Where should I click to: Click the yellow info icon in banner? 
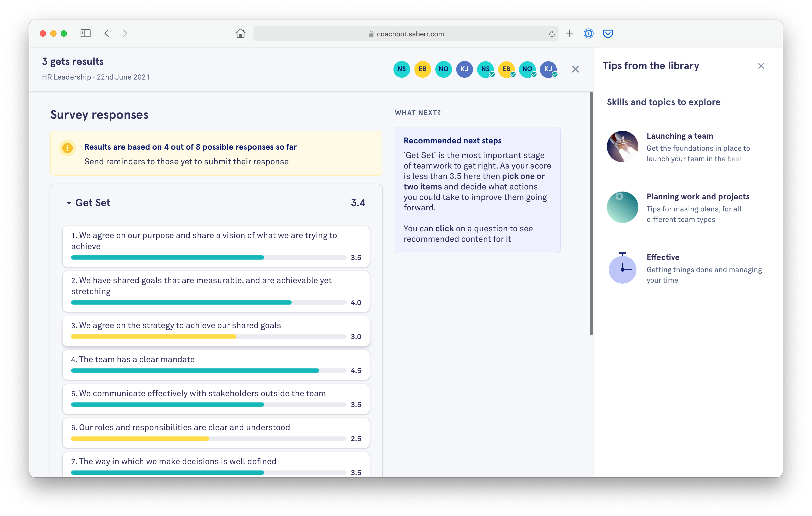[x=67, y=148]
